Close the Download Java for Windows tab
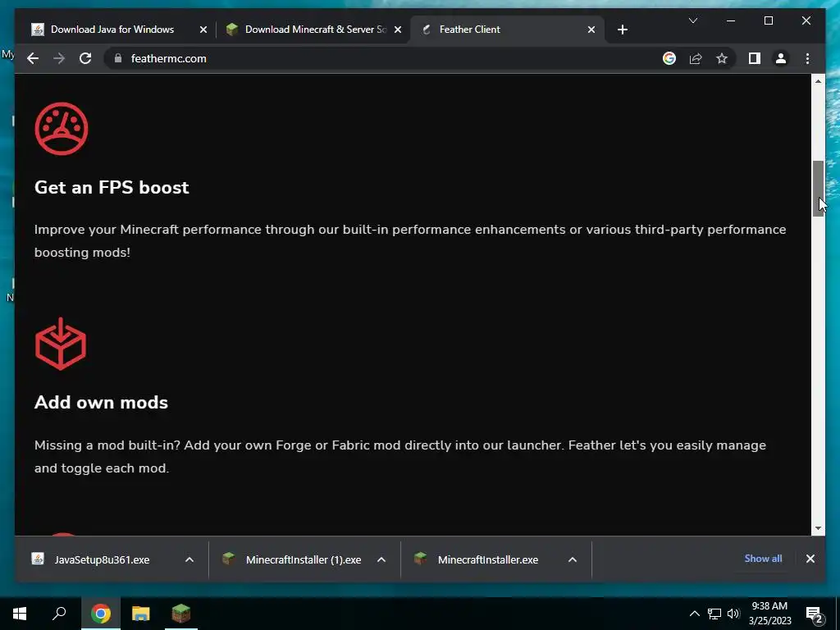The width and height of the screenshot is (840, 630). (203, 30)
